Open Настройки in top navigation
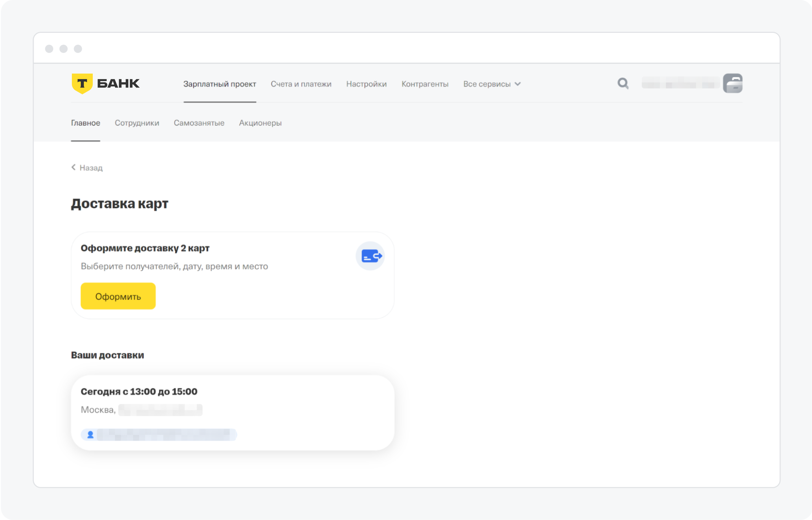 click(366, 84)
